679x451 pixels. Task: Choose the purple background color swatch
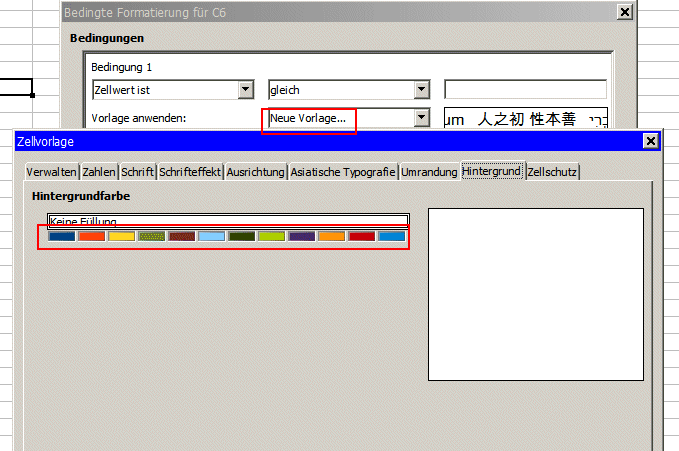[x=302, y=237]
